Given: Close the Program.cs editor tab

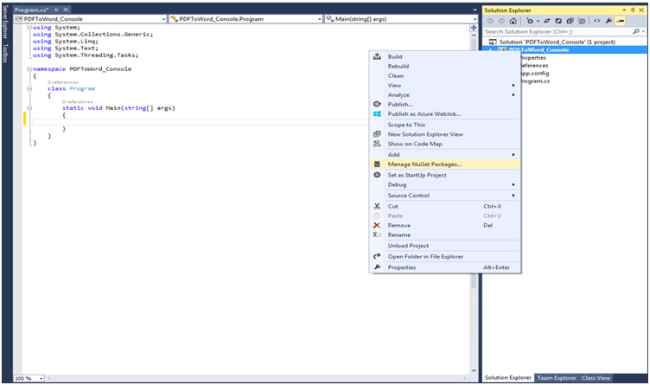Looking at the screenshot, I should pos(66,10).
